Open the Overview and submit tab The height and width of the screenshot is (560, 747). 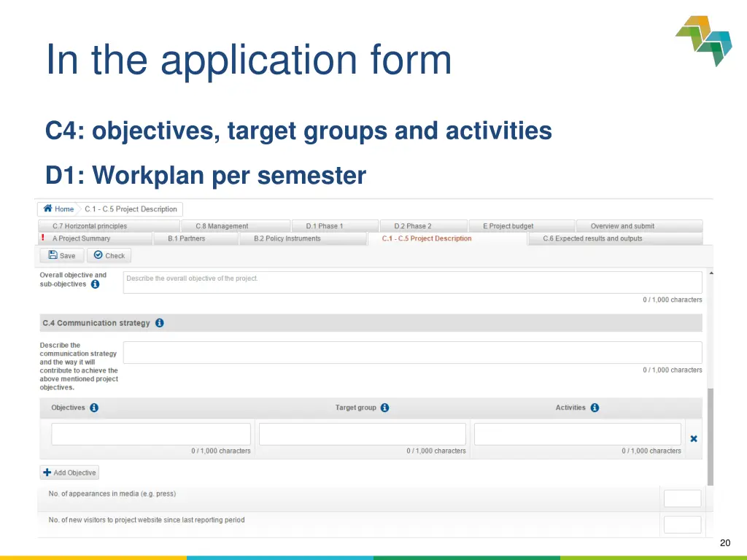coord(639,226)
